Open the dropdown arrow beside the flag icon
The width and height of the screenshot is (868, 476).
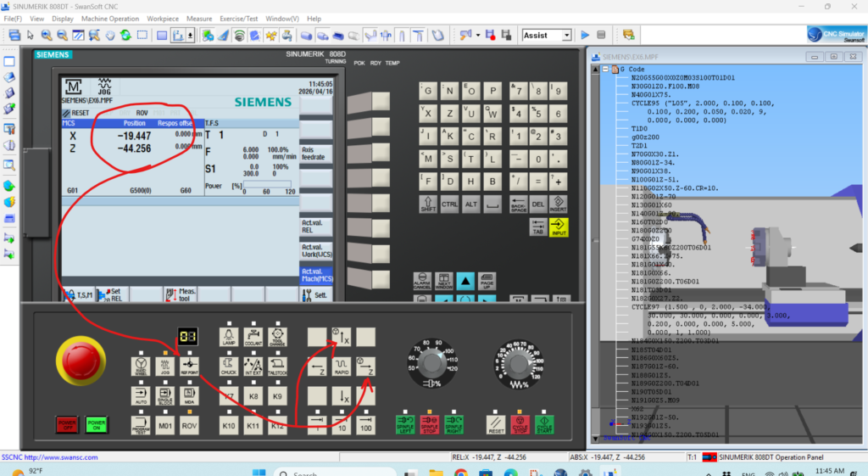tap(478, 35)
